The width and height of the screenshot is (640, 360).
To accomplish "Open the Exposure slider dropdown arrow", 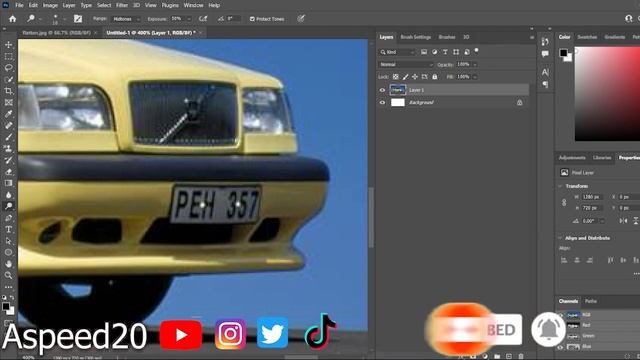I will pyautogui.click(x=189, y=19).
